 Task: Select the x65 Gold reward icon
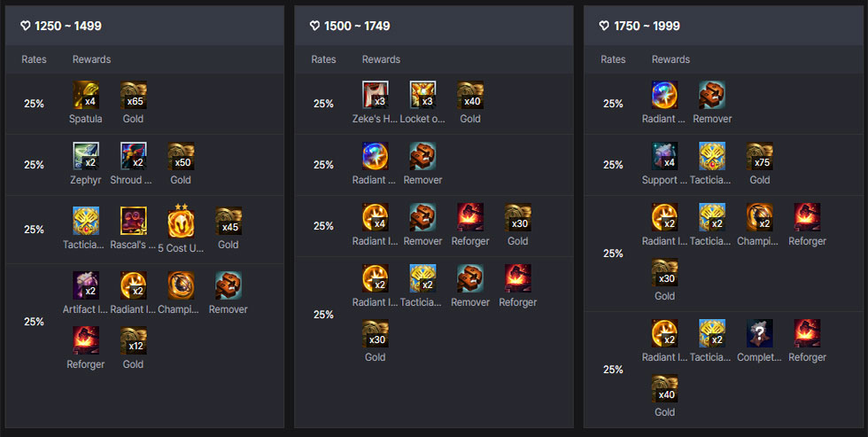click(x=134, y=95)
